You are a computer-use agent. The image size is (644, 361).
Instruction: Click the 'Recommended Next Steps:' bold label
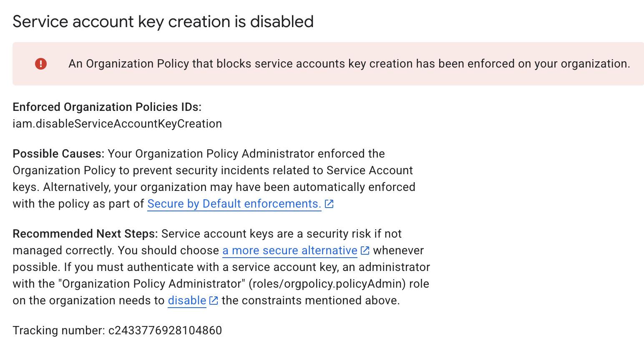point(85,234)
